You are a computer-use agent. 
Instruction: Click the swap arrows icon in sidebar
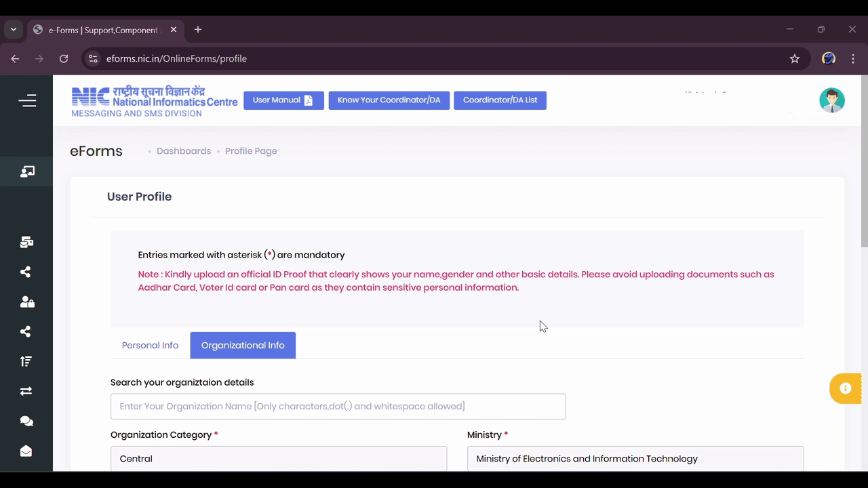tap(26, 391)
